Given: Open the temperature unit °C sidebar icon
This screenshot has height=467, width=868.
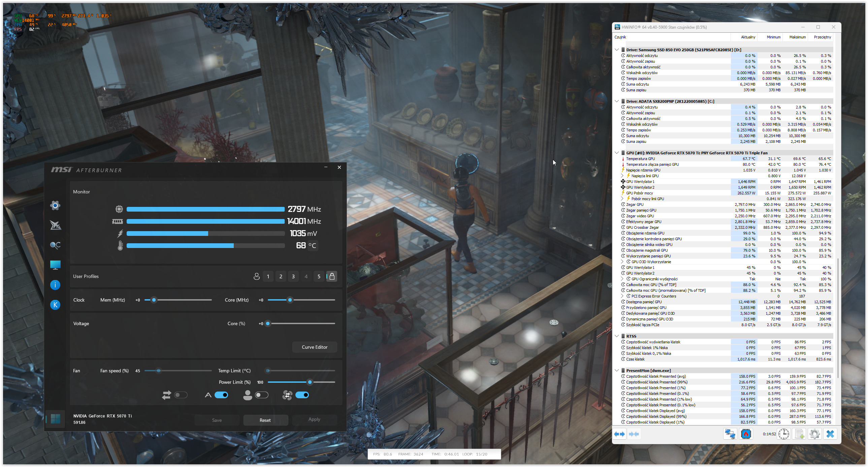Looking at the screenshot, I should click(x=55, y=245).
